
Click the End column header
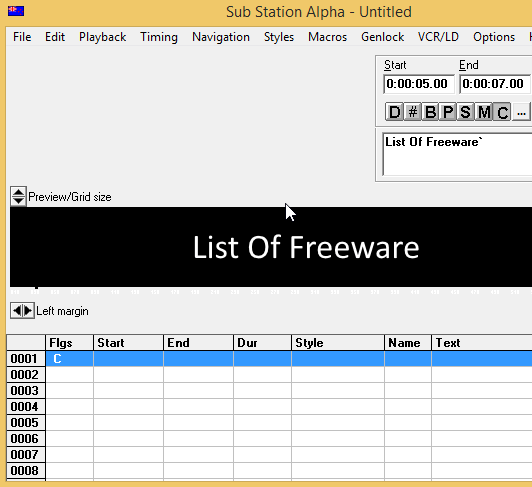click(x=198, y=343)
